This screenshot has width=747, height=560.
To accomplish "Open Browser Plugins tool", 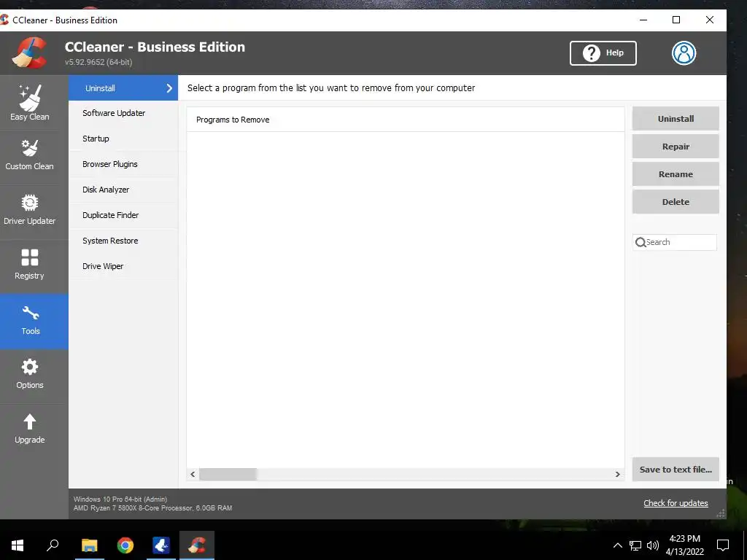I will [x=110, y=164].
